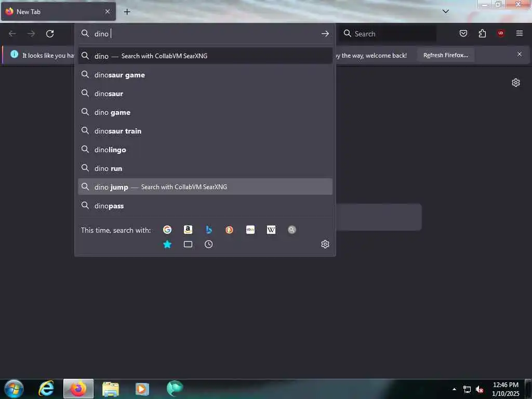Open Save to Pocket icon

click(x=463, y=33)
